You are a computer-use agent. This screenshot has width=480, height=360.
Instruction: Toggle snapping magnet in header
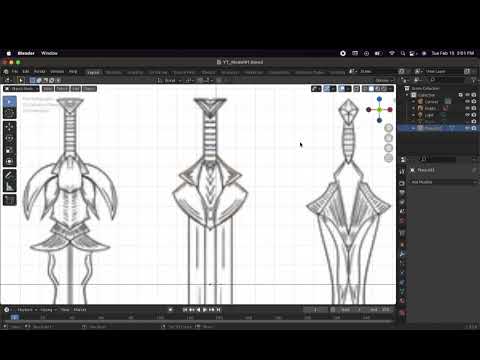pyautogui.click(x=200, y=80)
